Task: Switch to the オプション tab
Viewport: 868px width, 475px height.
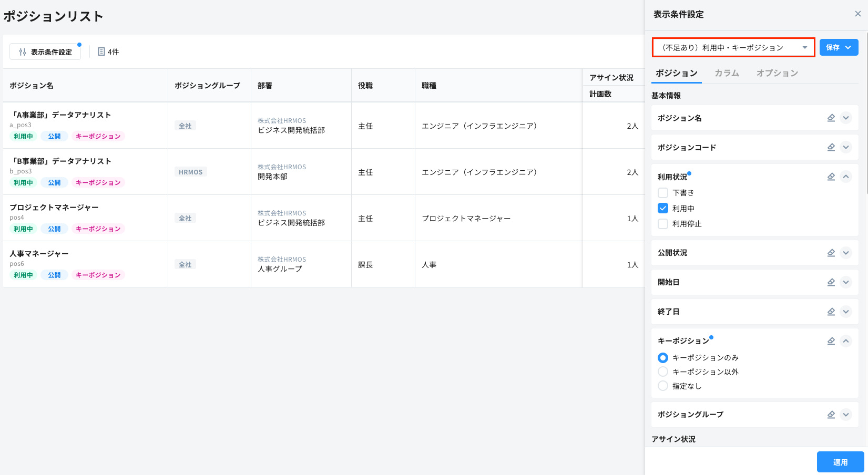Action: [777, 73]
